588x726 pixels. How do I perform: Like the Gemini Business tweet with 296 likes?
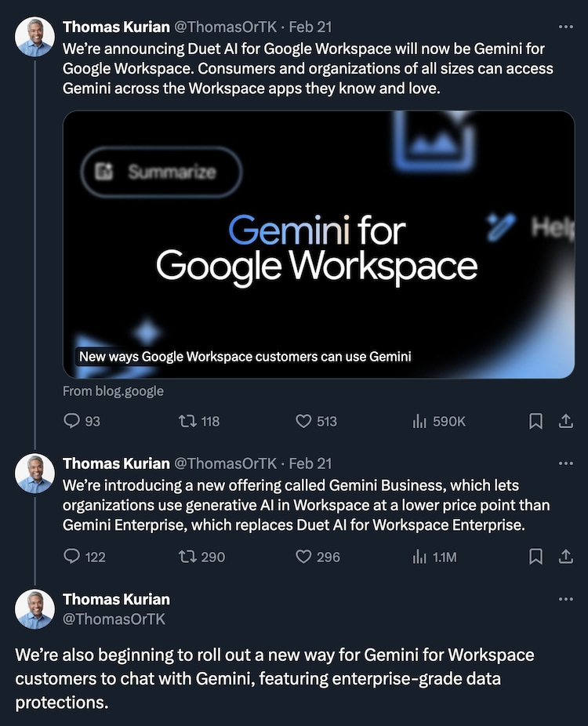[x=304, y=557]
